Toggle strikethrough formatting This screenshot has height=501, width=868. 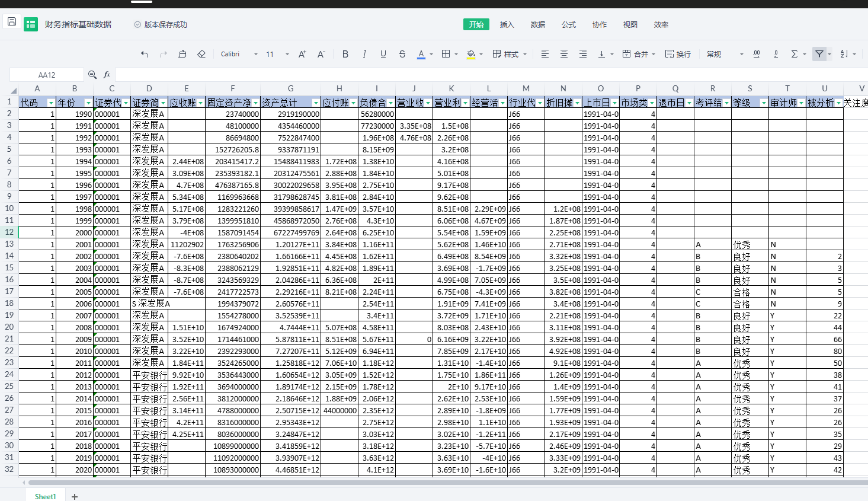pos(402,54)
